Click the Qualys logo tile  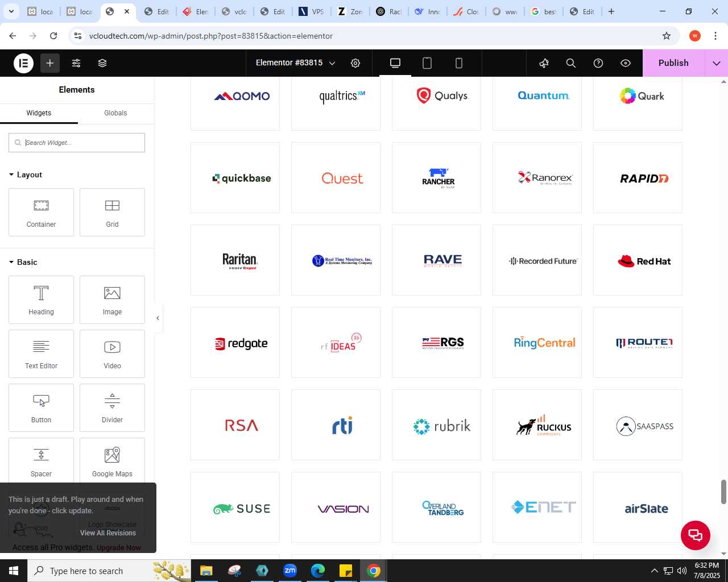pos(436,103)
